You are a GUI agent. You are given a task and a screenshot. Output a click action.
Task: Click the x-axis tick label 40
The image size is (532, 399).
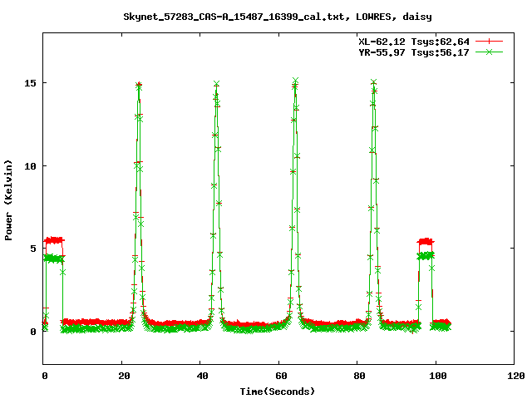[203, 376]
